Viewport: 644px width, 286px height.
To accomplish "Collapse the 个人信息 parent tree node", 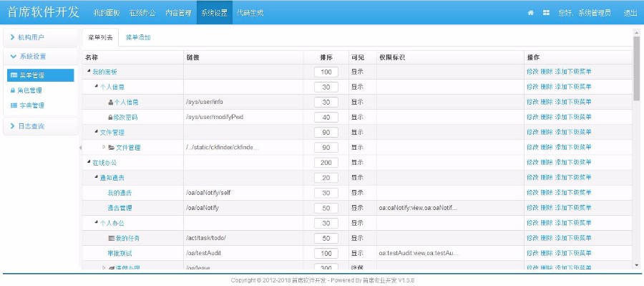I will (97, 87).
